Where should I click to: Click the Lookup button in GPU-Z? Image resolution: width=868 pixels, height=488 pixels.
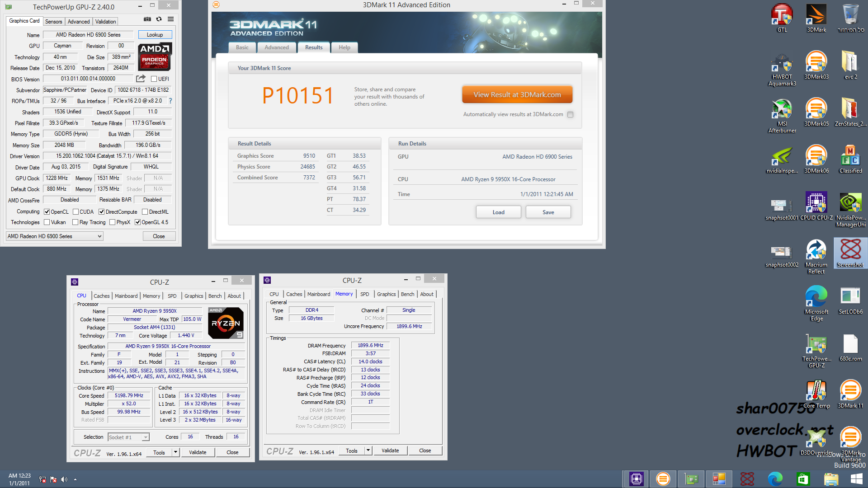tap(155, 35)
